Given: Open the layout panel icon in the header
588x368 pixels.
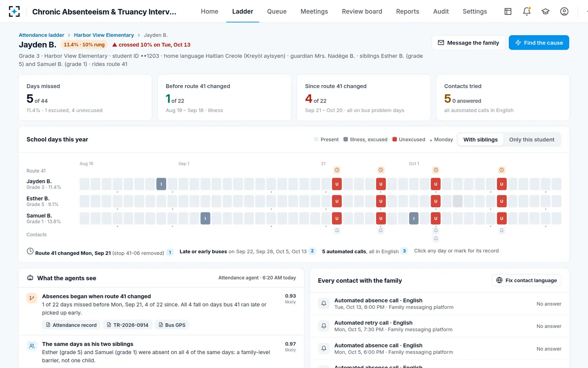Looking at the screenshot, I should 508,11.
